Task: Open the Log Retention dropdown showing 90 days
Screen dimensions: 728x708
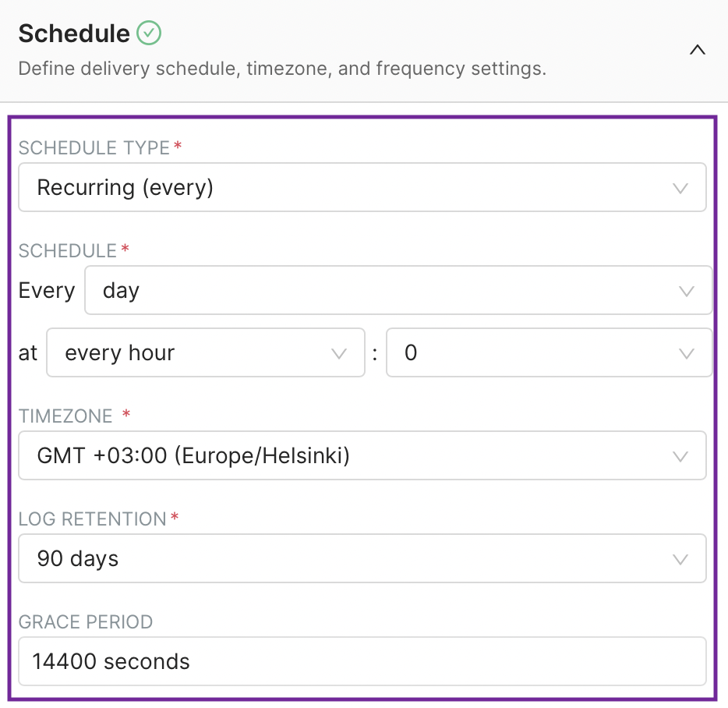Action: click(x=343, y=558)
